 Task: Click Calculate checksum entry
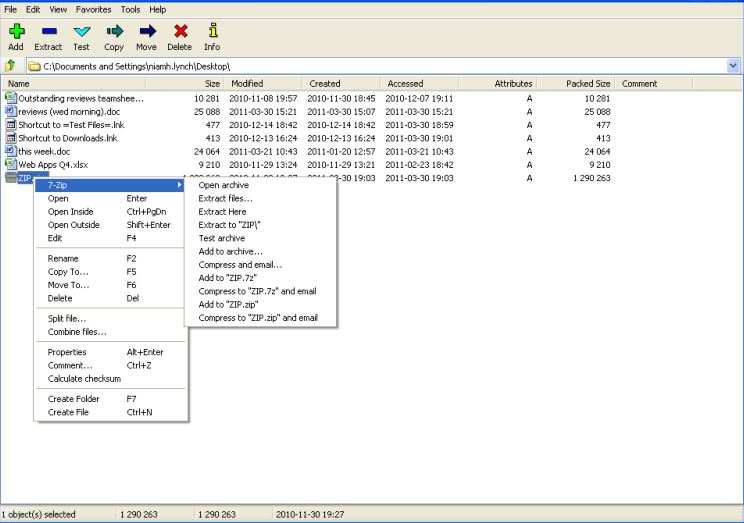(x=110, y=379)
